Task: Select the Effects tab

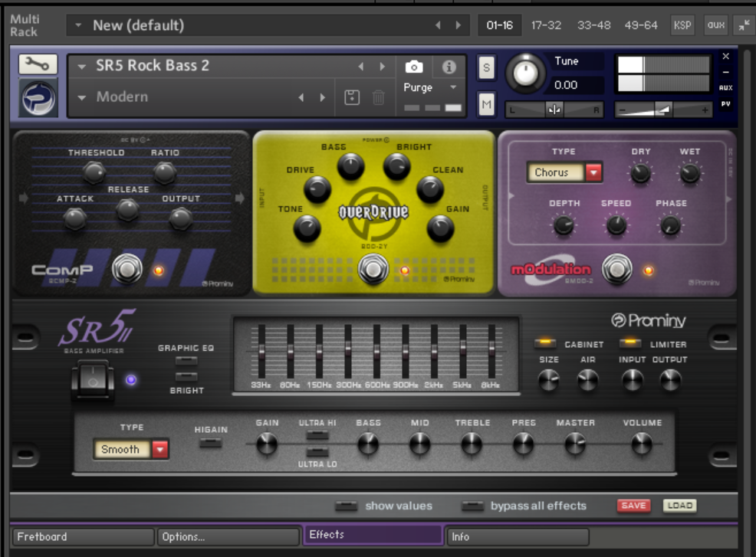Action: coord(373,535)
